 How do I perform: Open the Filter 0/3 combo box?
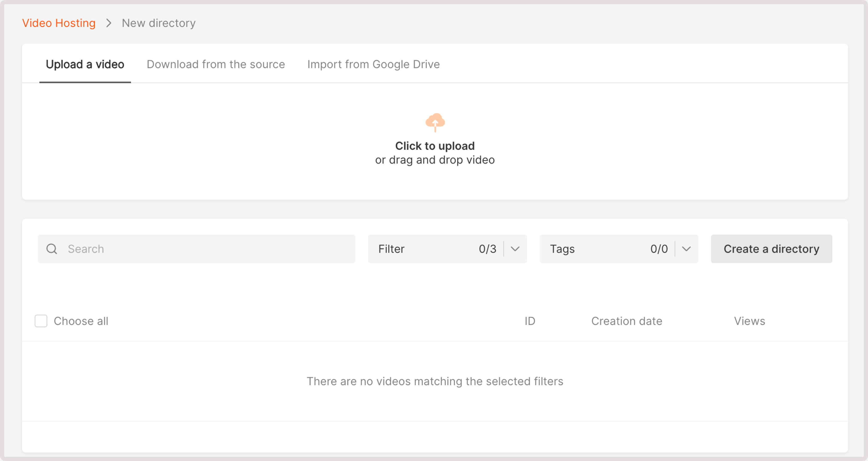436,249
